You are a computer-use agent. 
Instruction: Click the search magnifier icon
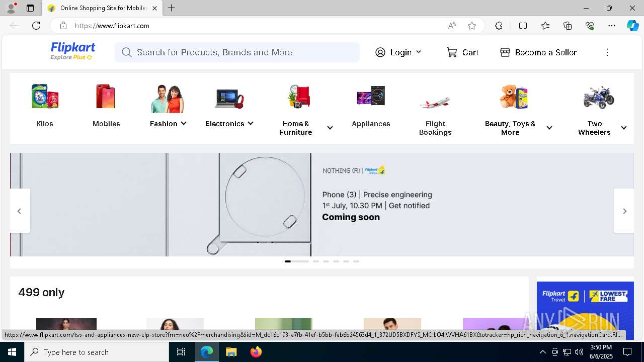[127, 52]
